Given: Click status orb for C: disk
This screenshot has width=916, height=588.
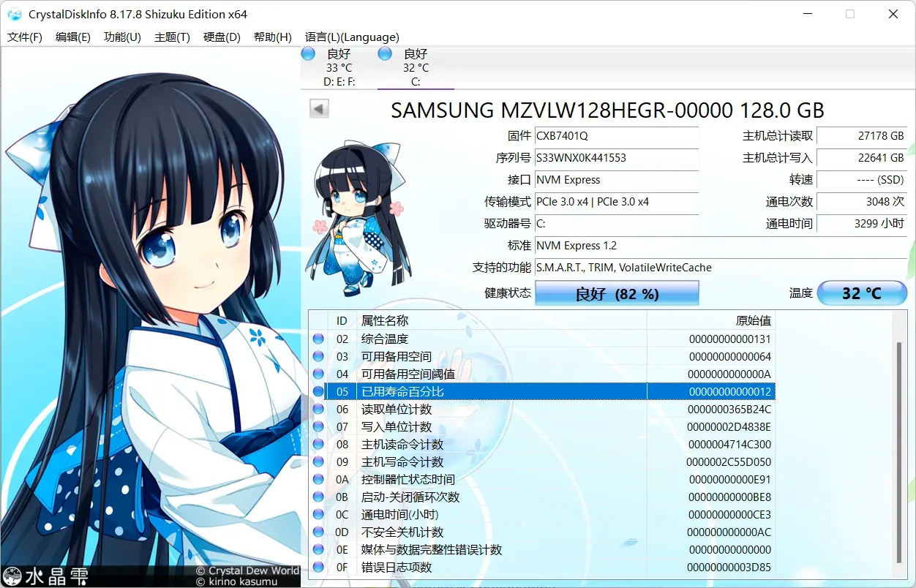Looking at the screenshot, I should click(385, 53).
